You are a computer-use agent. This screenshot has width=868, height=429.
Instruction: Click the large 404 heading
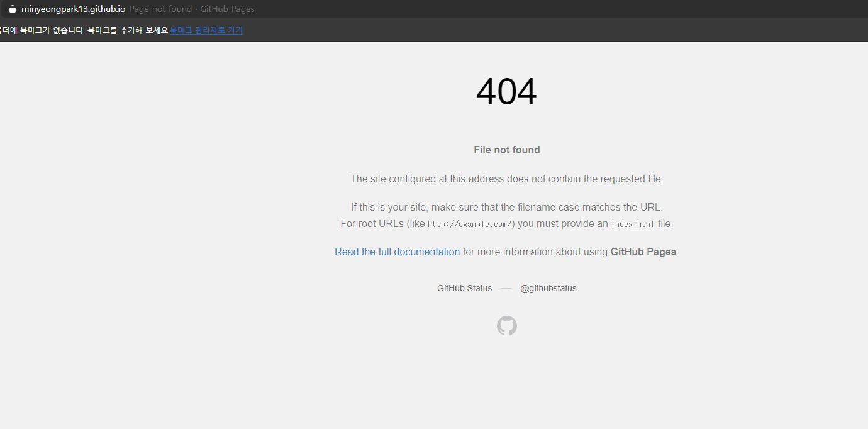coord(506,92)
